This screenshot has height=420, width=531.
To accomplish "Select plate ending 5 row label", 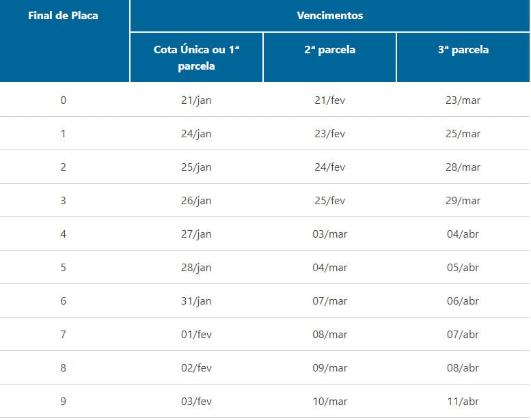I will click(x=64, y=267).
